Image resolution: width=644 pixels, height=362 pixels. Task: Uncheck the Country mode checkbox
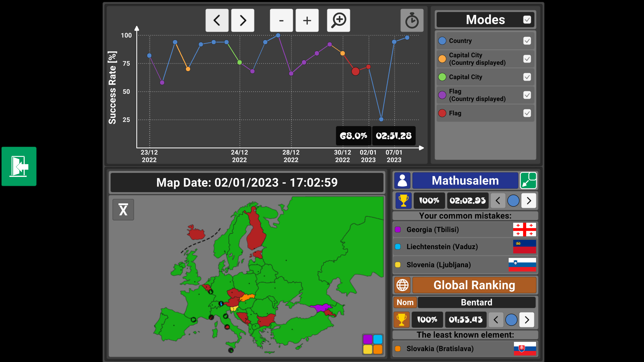(x=527, y=41)
